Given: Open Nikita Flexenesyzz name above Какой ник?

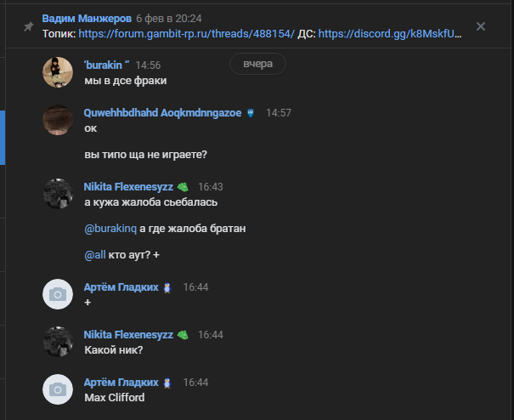Looking at the screenshot, I should [128, 335].
